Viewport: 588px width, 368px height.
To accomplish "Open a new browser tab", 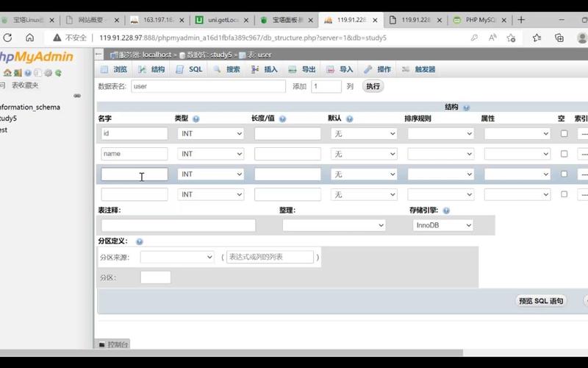I will (521, 20).
